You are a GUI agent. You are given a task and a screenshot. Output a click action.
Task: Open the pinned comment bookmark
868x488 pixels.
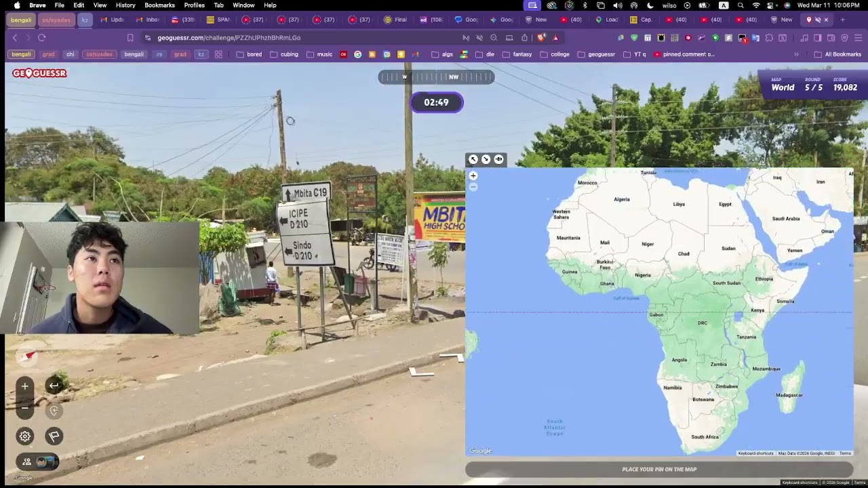pos(684,54)
